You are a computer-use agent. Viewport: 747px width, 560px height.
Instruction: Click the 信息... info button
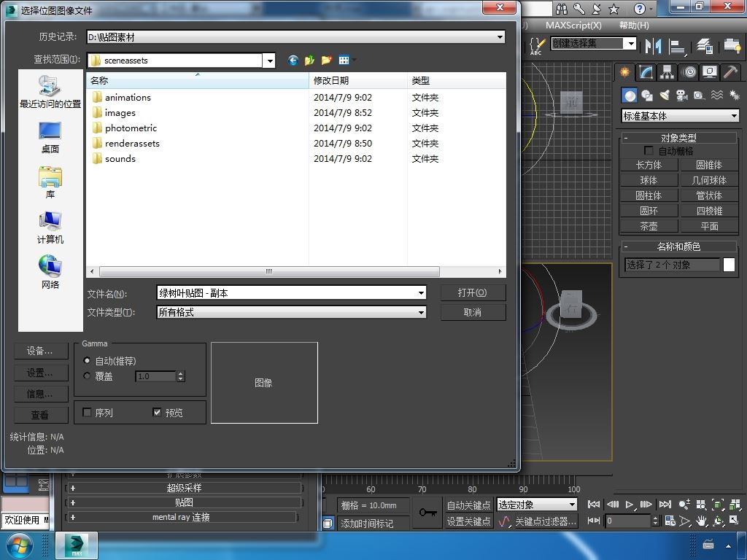41,393
